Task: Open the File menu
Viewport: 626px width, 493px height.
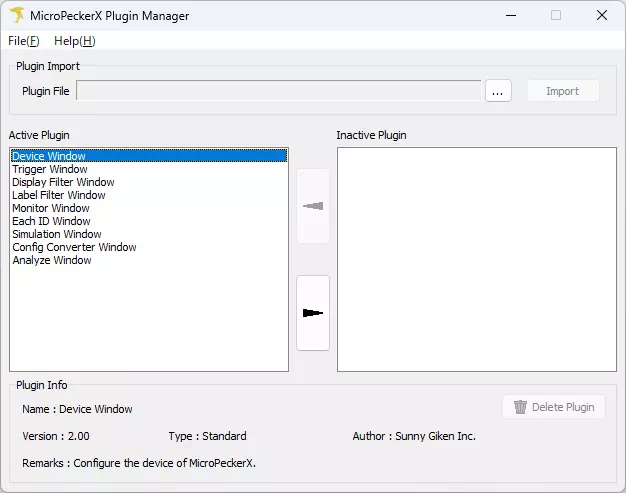Action: coord(24,41)
